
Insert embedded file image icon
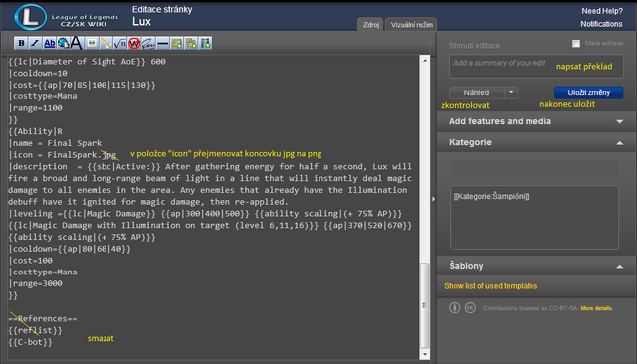click(92, 43)
